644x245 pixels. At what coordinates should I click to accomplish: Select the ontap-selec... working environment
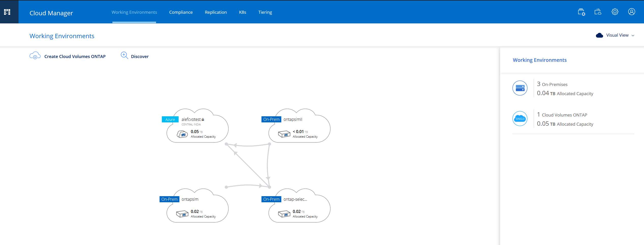pyautogui.click(x=299, y=206)
